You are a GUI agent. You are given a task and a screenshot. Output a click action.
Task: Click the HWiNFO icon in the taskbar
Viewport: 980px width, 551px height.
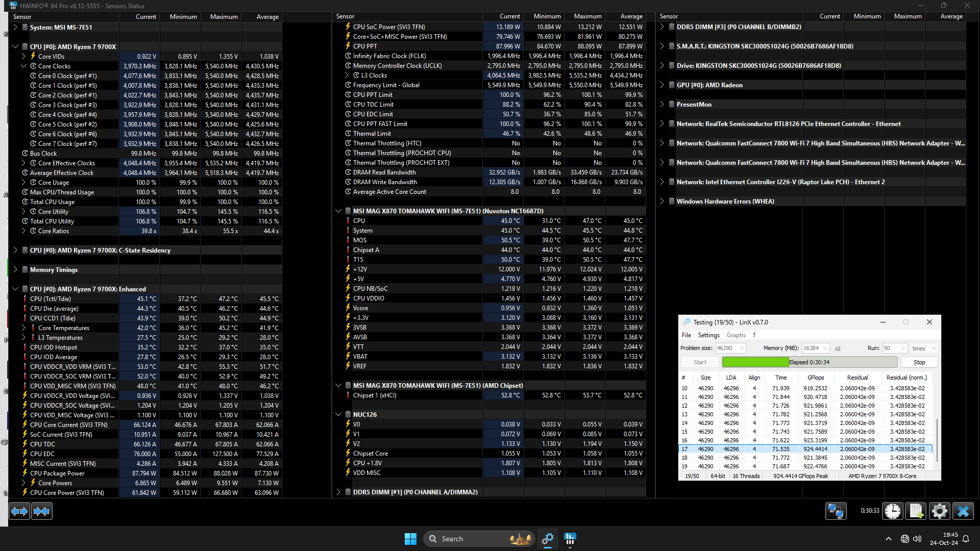point(570,539)
